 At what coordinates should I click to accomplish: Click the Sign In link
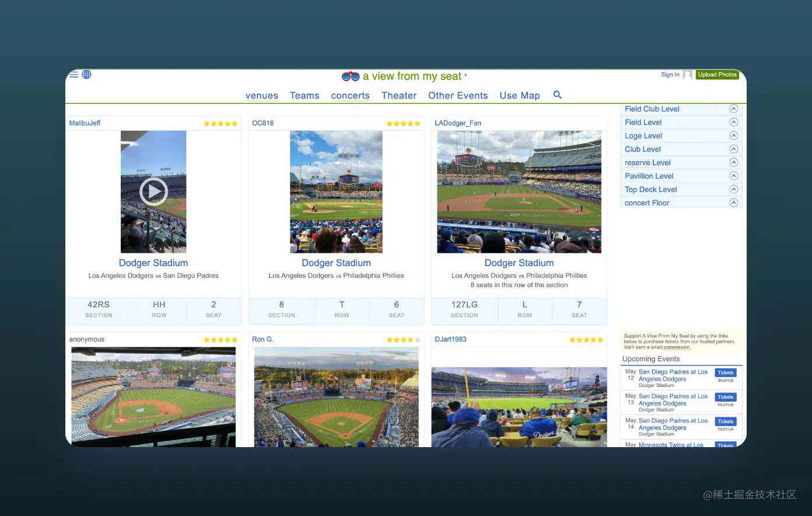tap(670, 75)
